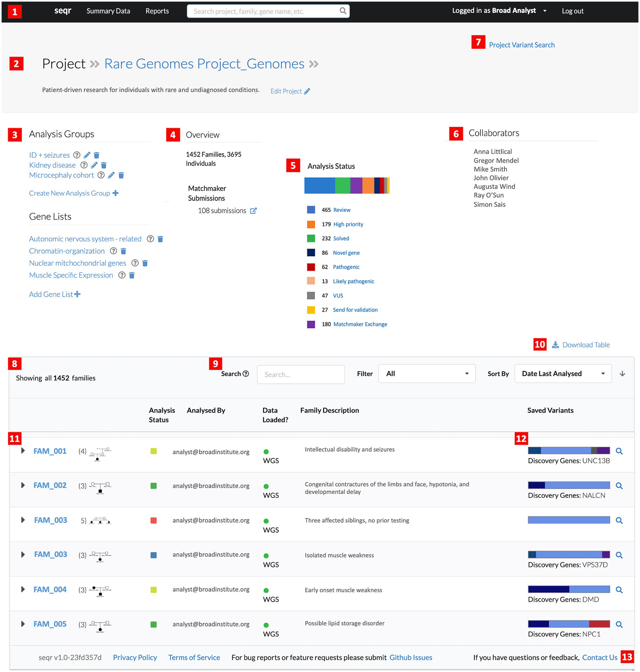Click the blue Review status swatch
This screenshot has height=672, width=640.
311,210
